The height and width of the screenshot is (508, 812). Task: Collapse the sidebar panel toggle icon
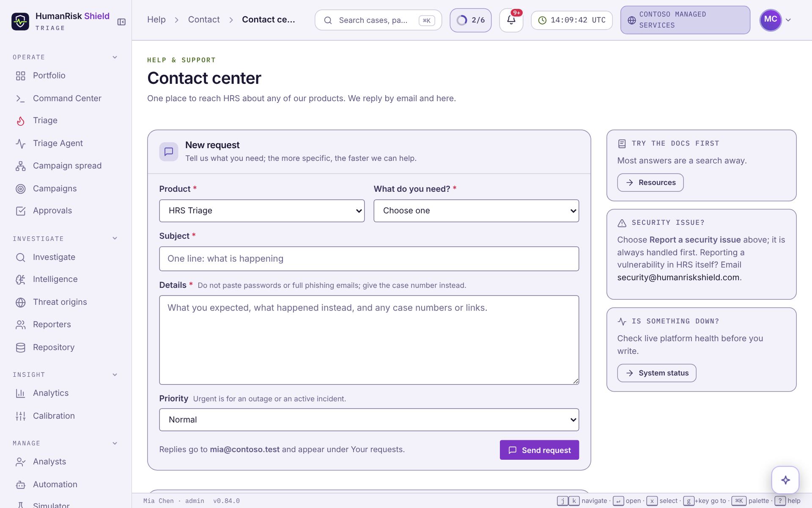(x=121, y=22)
